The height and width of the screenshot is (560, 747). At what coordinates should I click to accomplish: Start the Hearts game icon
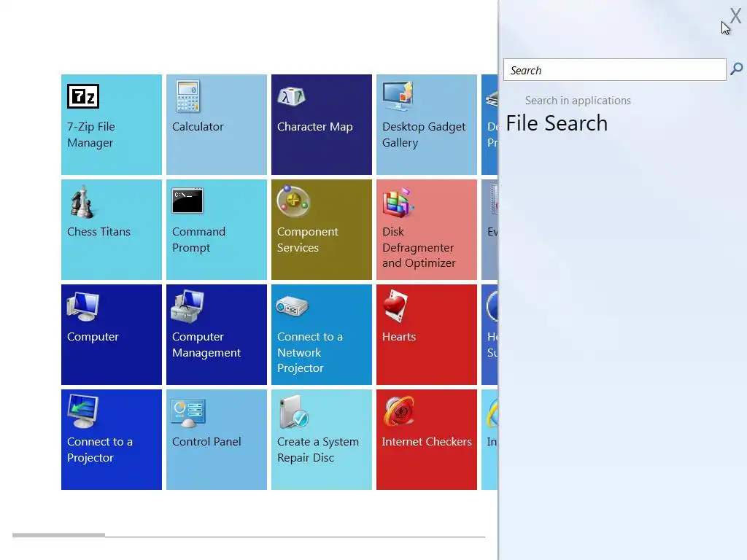click(x=395, y=306)
